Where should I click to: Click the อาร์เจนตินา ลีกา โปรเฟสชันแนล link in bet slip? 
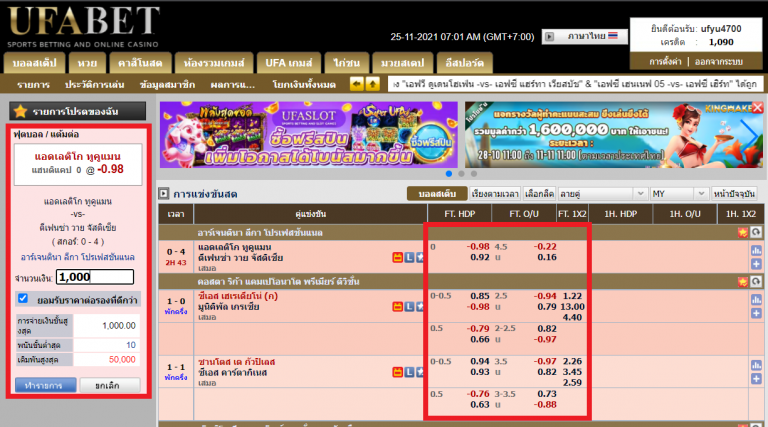coord(77,257)
